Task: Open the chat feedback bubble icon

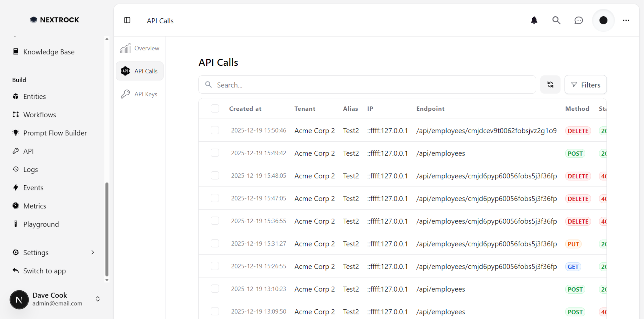Action: click(x=579, y=20)
